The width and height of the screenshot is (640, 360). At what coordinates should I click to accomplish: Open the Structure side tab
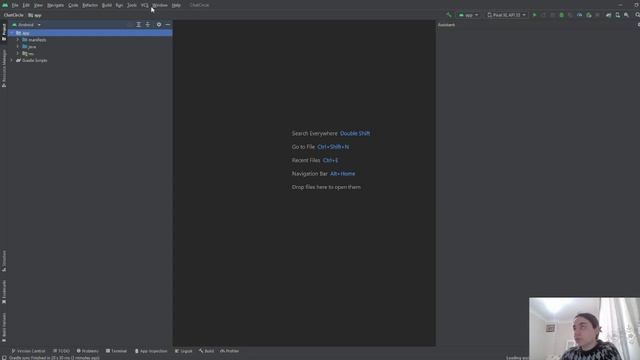pos(4,261)
